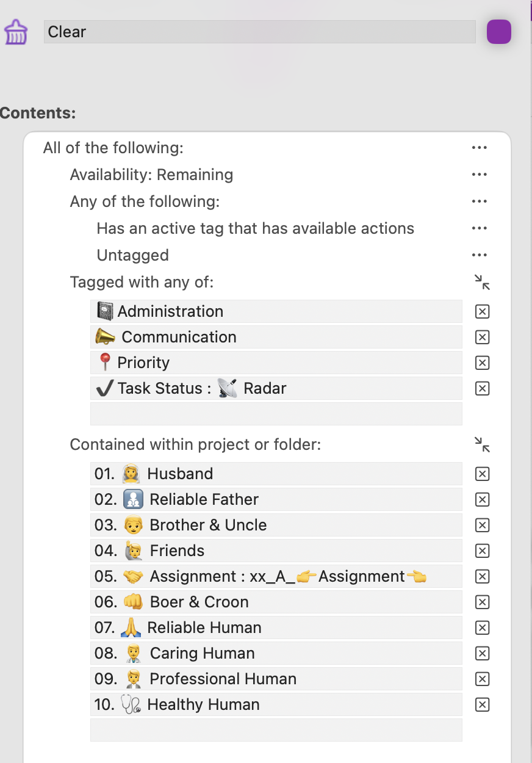The image size is (532, 763).
Task: Remove the 06. Boer & Croon folder
Action: pos(482,602)
